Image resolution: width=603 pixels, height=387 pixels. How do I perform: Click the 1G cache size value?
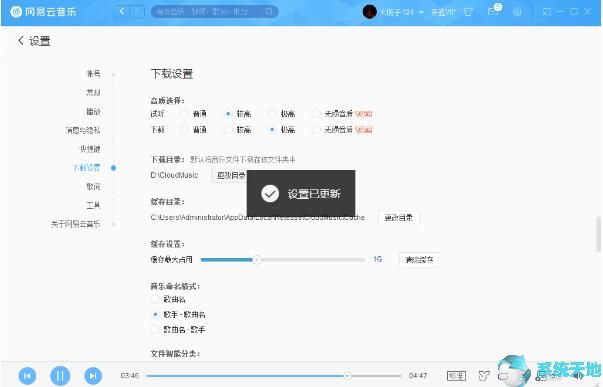tap(377, 259)
